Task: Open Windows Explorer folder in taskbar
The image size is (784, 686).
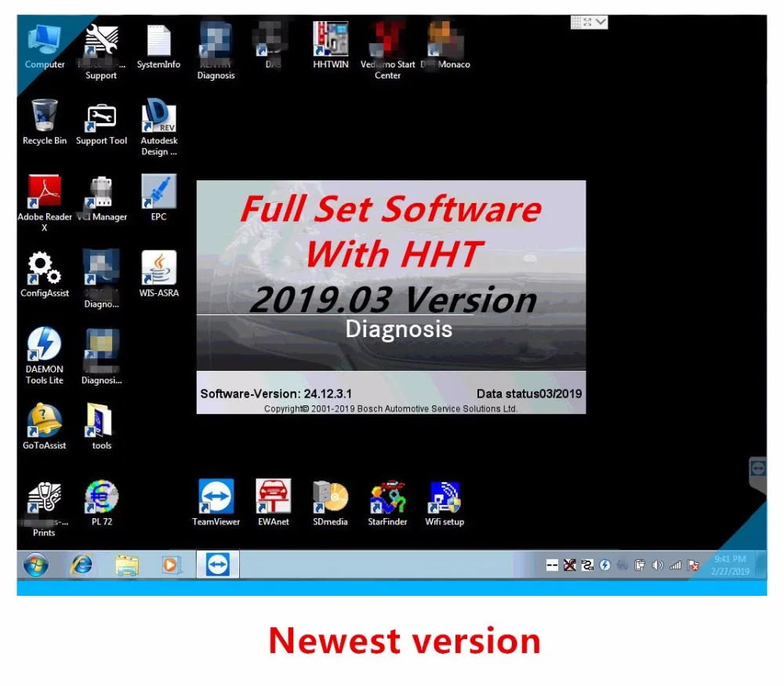Action: tap(126, 565)
